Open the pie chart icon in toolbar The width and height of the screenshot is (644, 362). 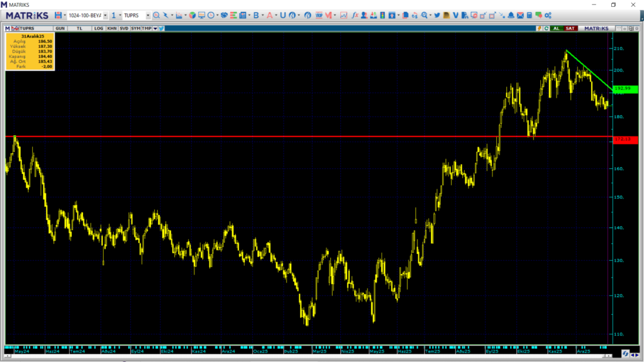tap(192, 15)
